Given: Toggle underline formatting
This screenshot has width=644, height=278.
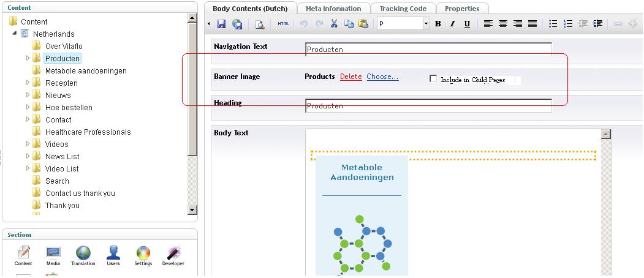Looking at the screenshot, I should pyautogui.click(x=467, y=24).
